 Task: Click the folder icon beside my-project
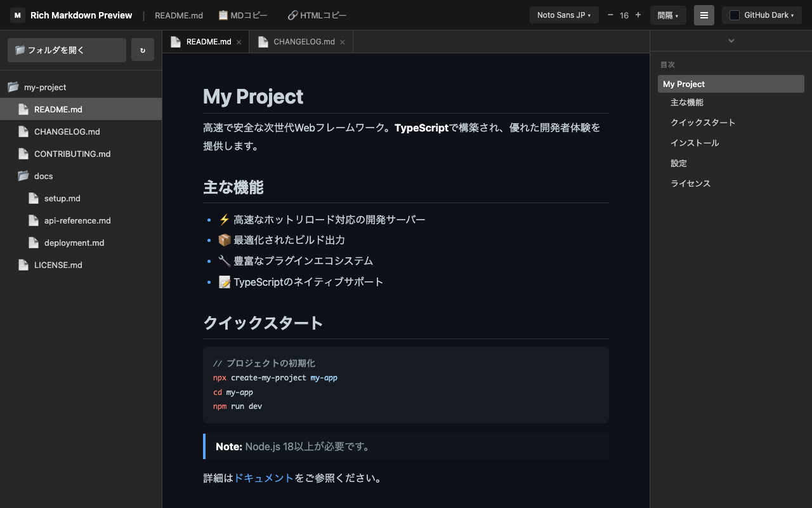click(13, 87)
